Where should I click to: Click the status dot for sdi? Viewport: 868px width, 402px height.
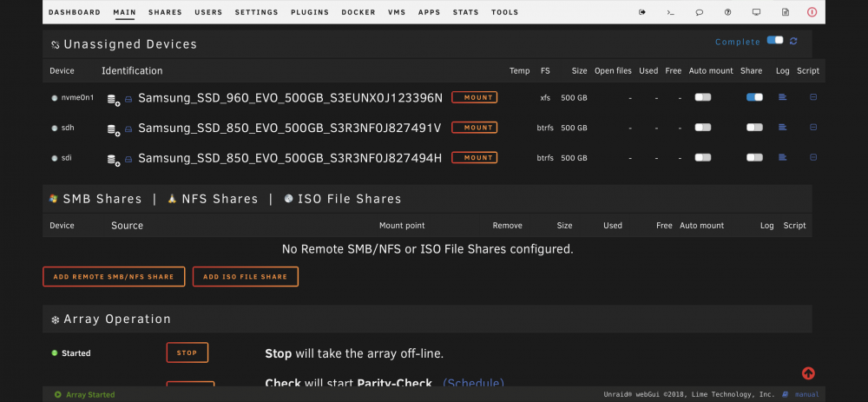click(54, 158)
